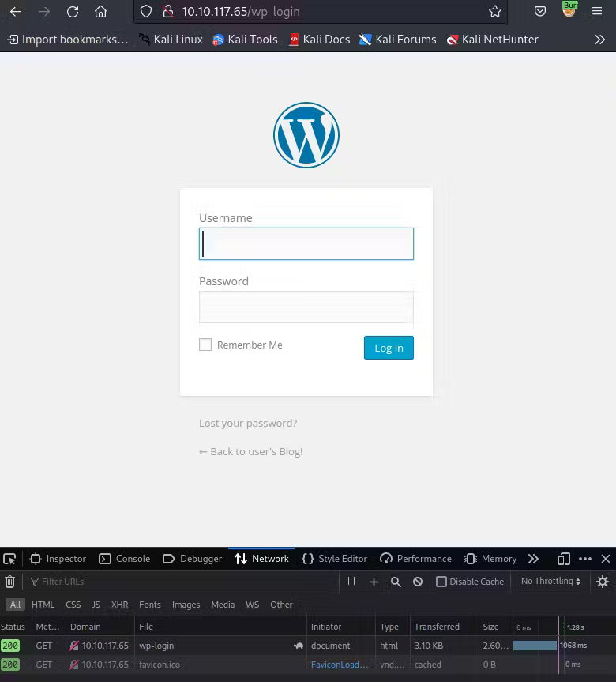Open the Kali NetHunter bookmark
The width and height of the screenshot is (616, 682).
(493, 40)
